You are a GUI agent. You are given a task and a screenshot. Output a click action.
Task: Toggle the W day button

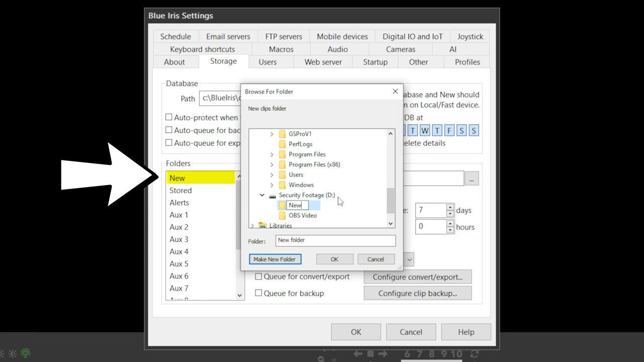coord(425,131)
